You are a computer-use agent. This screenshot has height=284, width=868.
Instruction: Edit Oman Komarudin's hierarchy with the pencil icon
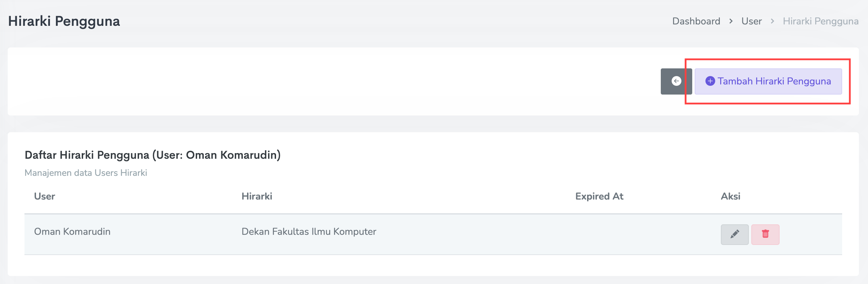[x=735, y=234]
